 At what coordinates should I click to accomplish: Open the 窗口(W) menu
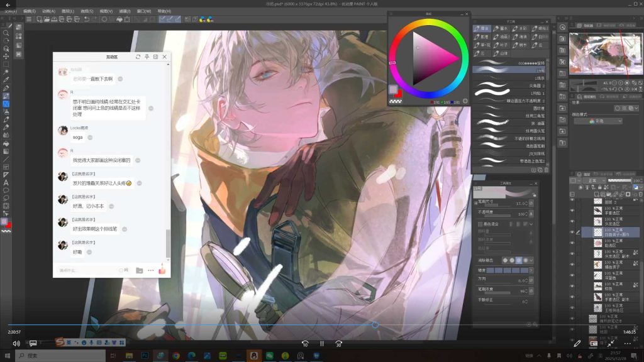click(144, 11)
